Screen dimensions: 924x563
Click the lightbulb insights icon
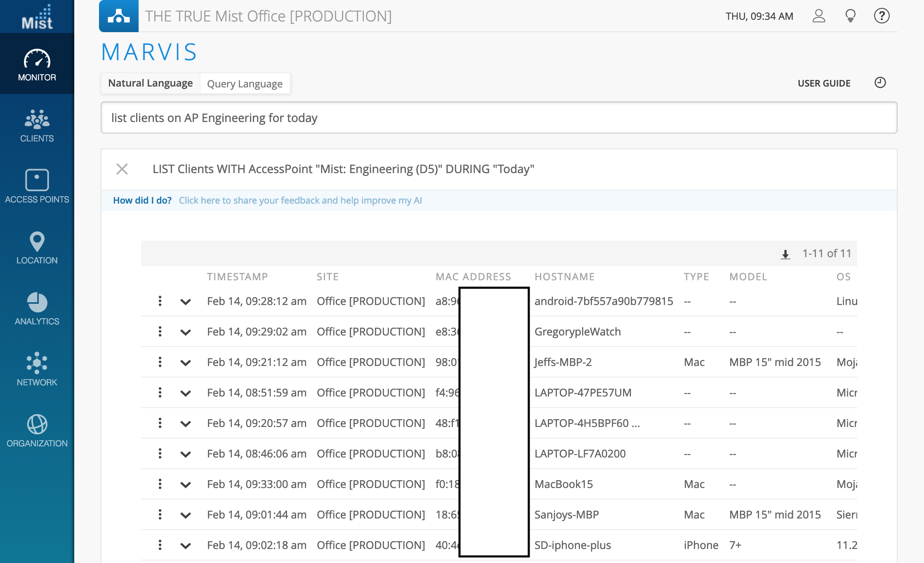pos(850,16)
